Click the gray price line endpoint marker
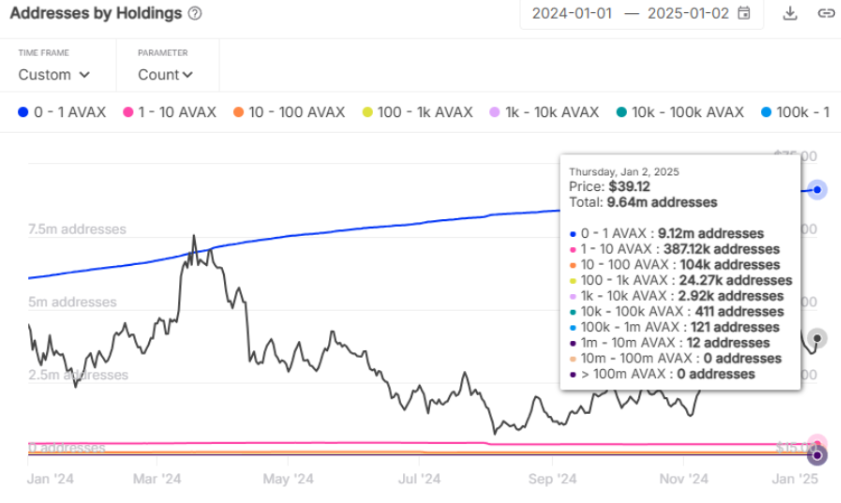The image size is (841, 503). tap(817, 338)
